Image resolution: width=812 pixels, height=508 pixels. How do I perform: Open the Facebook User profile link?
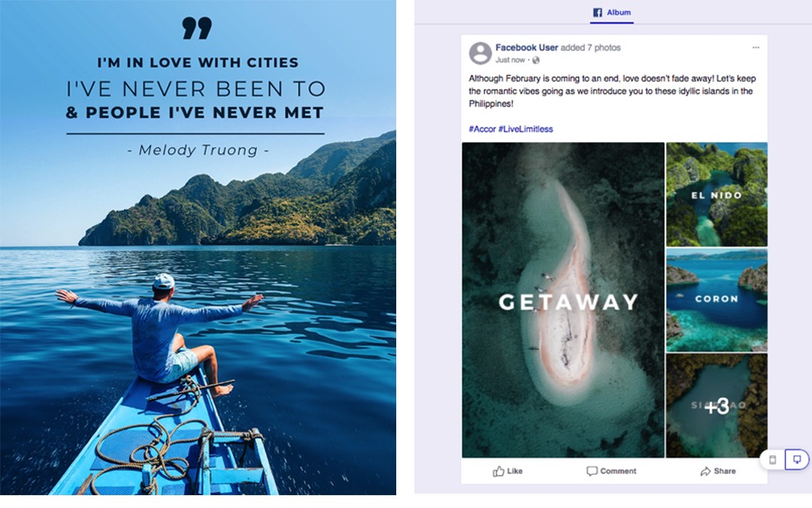coord(526,48)
